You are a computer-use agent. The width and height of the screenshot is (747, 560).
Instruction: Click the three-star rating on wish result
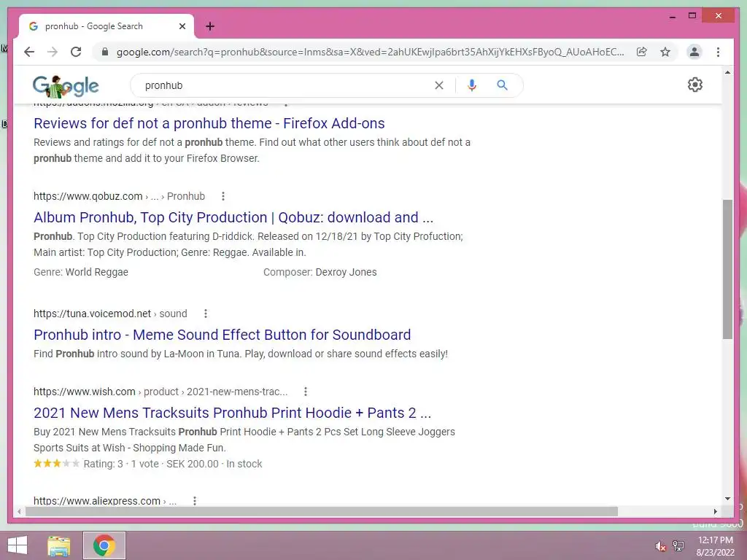click(x=56, y=463)
